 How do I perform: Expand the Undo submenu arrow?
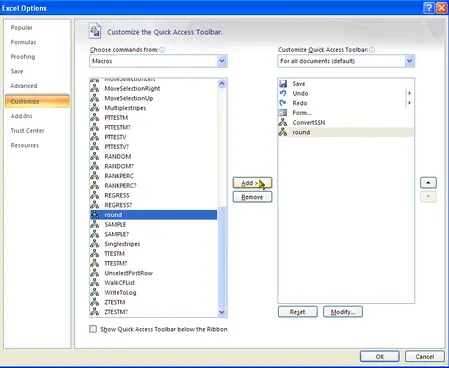[x=409, y=93]
